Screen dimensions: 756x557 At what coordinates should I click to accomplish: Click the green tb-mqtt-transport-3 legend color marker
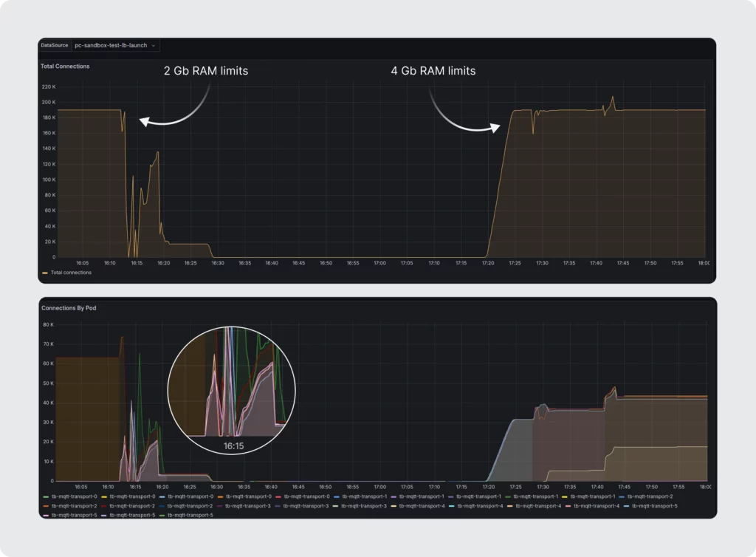(x=335, y=506)
